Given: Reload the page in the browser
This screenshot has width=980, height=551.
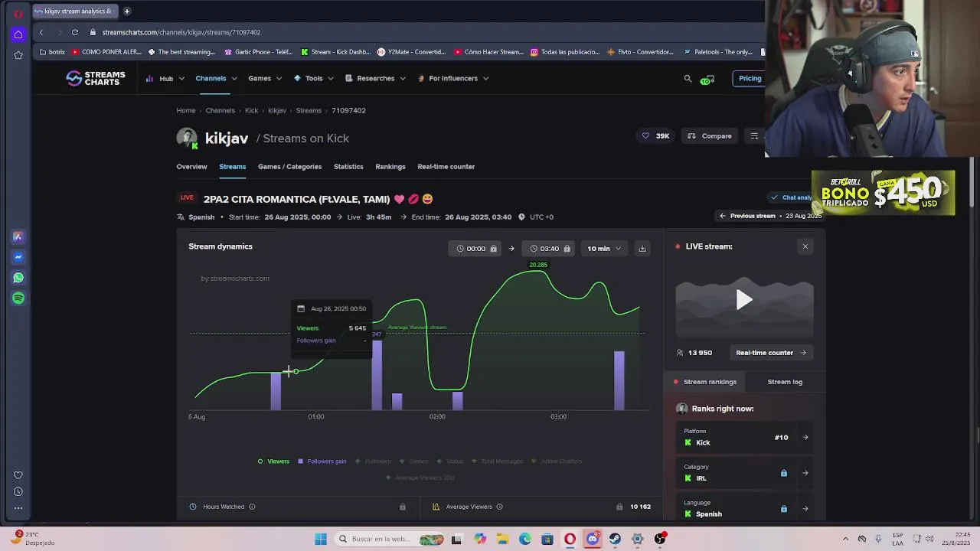Looking at the screenshot, I should pyautogui.click(x=75, y=32).
